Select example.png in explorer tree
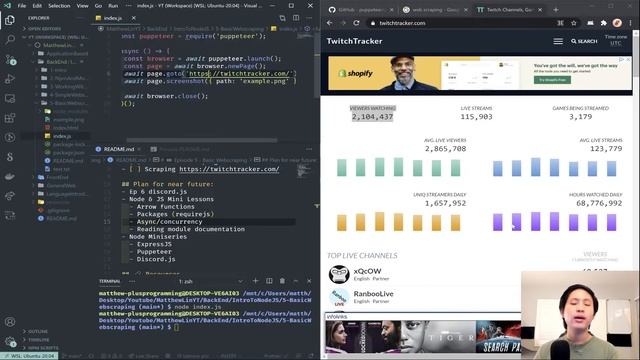This screenshot has height=360, width=640. pyautogui.click(x=67, y=120)
